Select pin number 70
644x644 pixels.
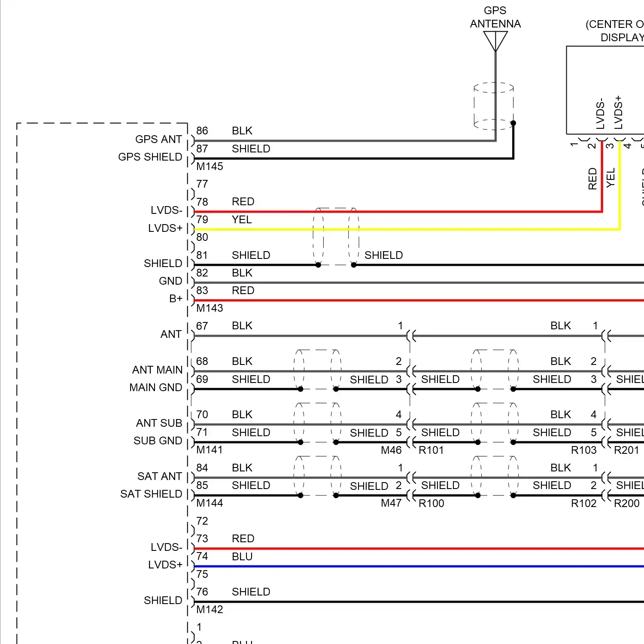[x=202, y=414]
